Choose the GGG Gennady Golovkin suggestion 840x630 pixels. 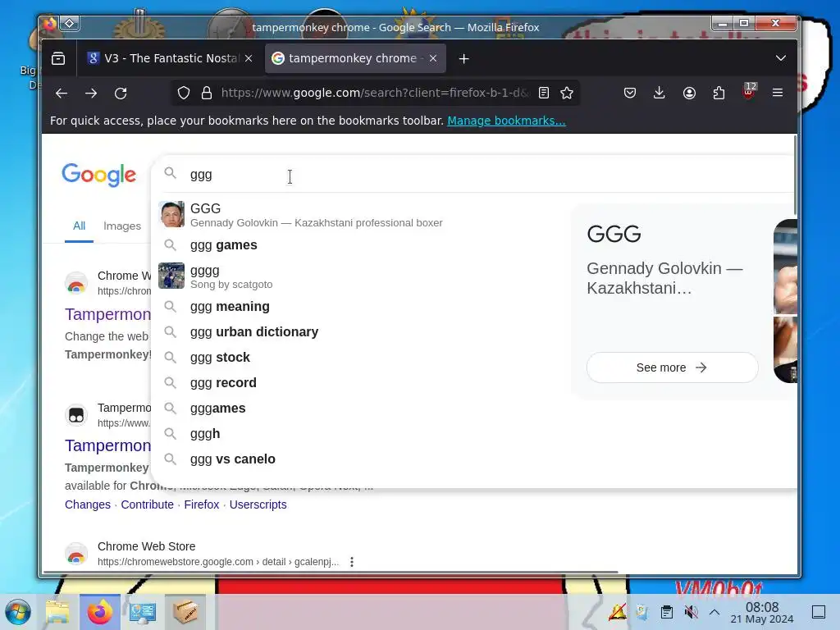tap(359, 215)
